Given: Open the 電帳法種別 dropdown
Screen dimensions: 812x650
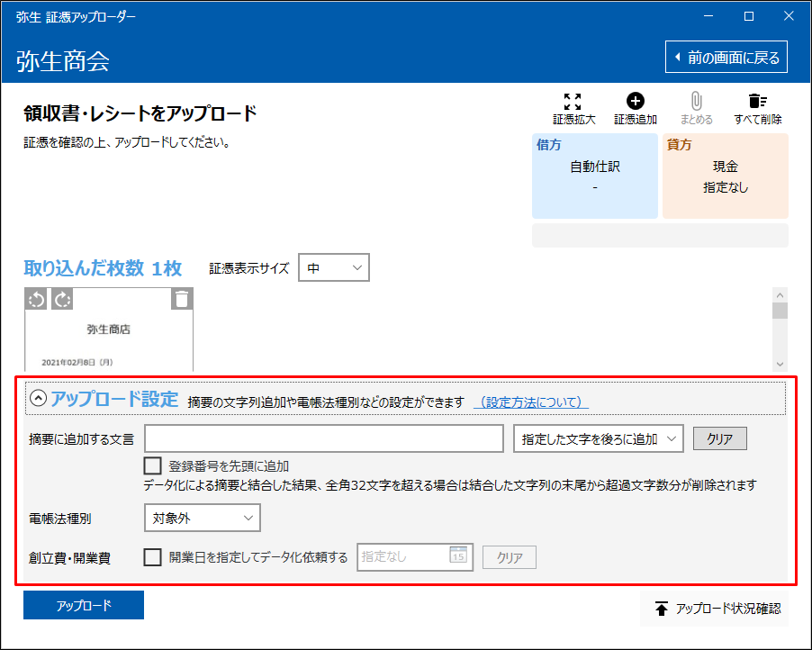Looking at the screenshot, I should point(203,518).
